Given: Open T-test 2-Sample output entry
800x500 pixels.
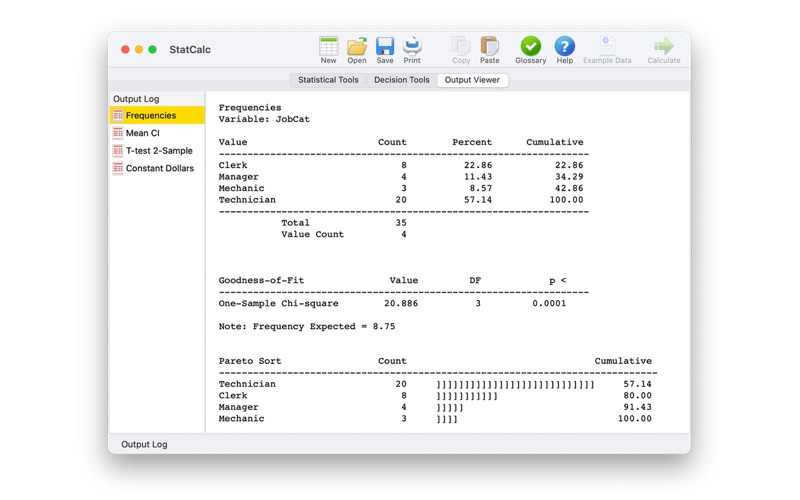Looking at the screenshot, I should point(157,151).
